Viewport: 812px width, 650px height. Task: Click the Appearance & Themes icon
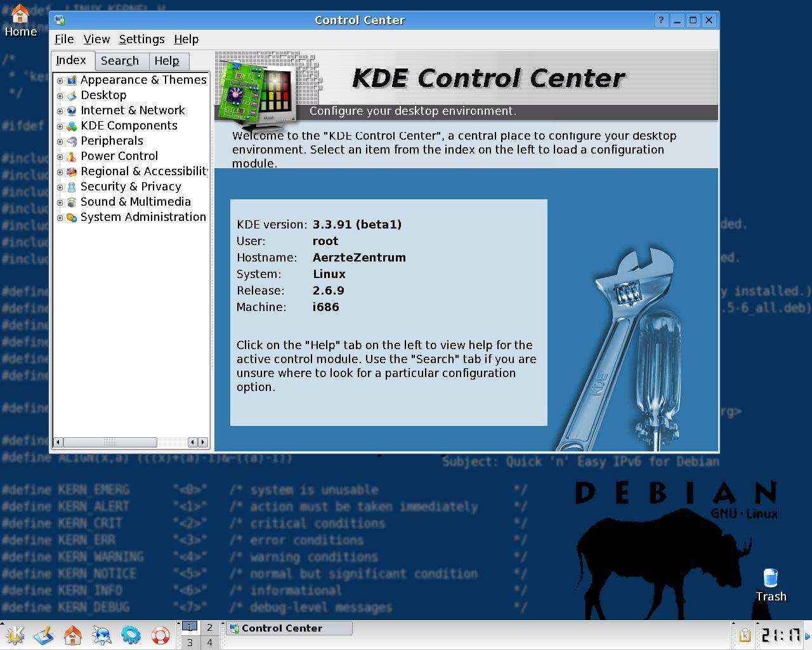pos(72,80)
